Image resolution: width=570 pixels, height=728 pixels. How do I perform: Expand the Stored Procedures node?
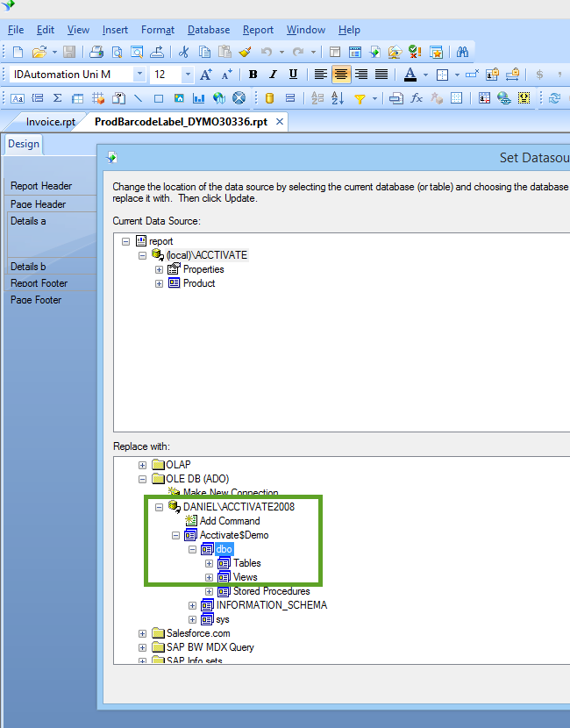209,591
